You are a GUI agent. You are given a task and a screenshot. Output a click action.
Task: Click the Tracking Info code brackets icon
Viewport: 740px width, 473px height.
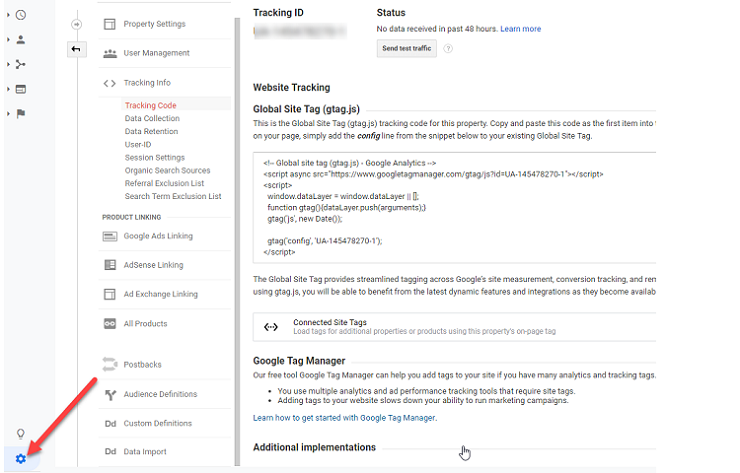[109, 83]
